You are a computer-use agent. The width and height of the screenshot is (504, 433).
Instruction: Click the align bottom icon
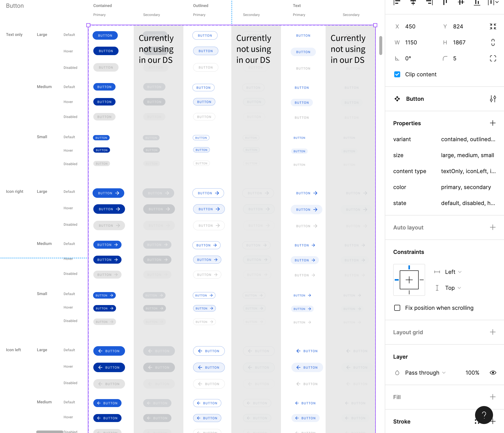click(477, 2)
